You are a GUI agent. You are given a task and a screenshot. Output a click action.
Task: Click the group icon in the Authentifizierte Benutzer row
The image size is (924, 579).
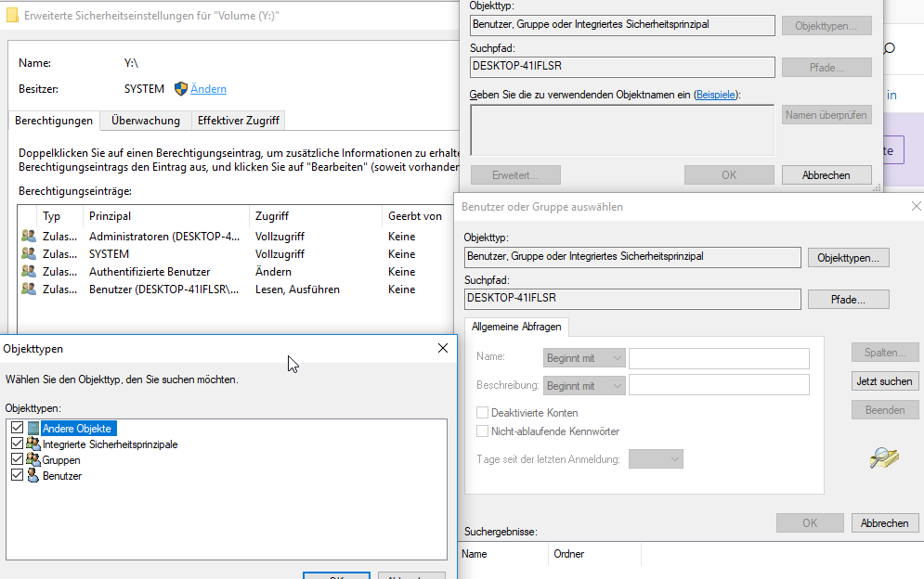[28, 272]
